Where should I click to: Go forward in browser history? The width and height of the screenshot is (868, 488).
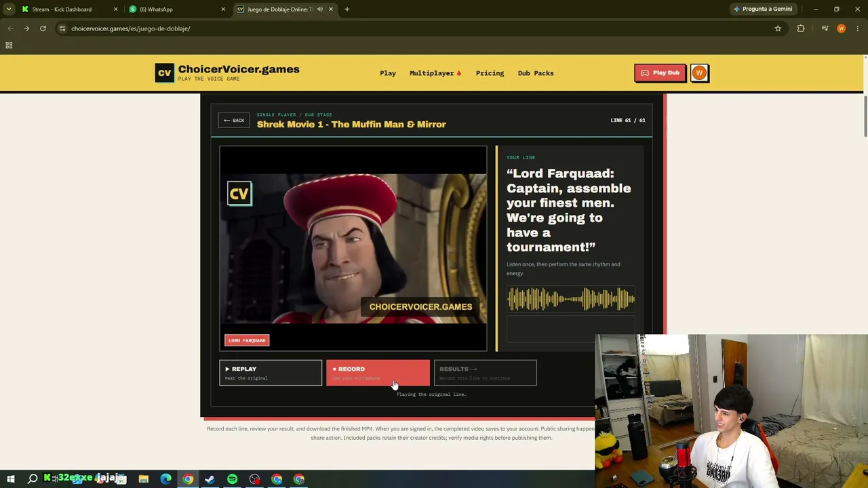(x=26, y=28)
